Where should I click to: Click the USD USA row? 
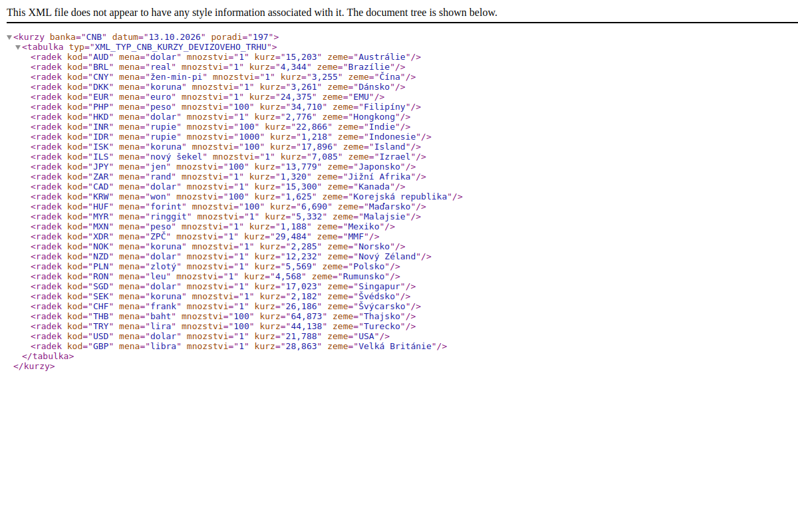(x=210, y=336)
